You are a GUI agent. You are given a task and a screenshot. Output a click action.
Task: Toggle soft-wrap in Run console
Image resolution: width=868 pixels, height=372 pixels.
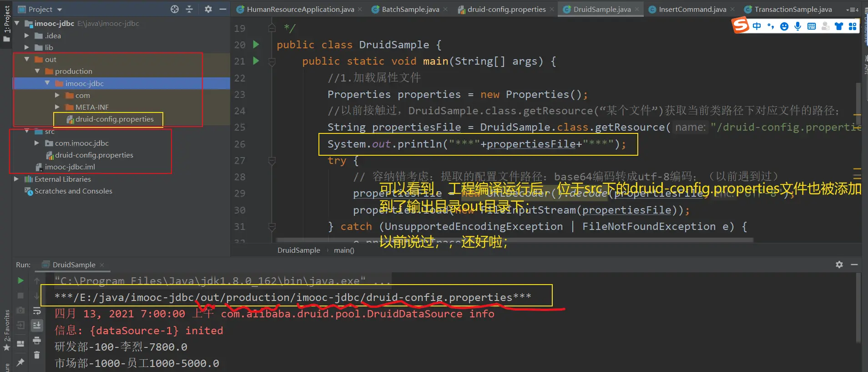click(37, 311)
